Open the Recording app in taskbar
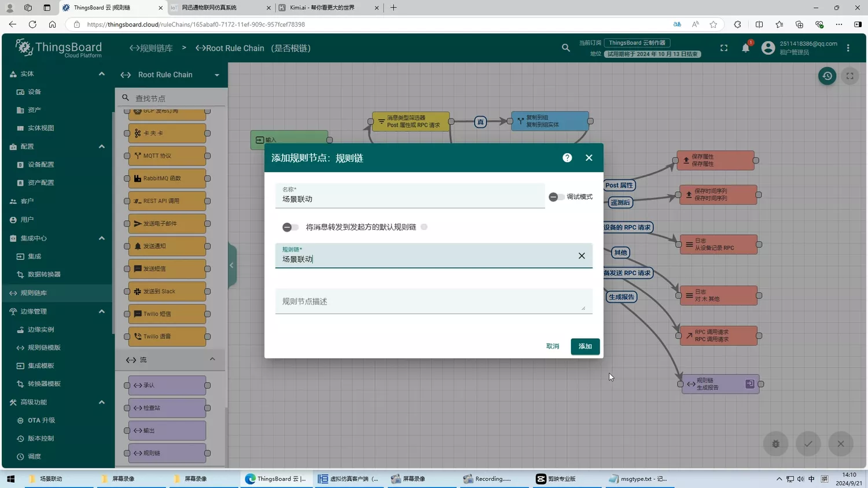Screen dimensions: 868x488 (487, 479)
